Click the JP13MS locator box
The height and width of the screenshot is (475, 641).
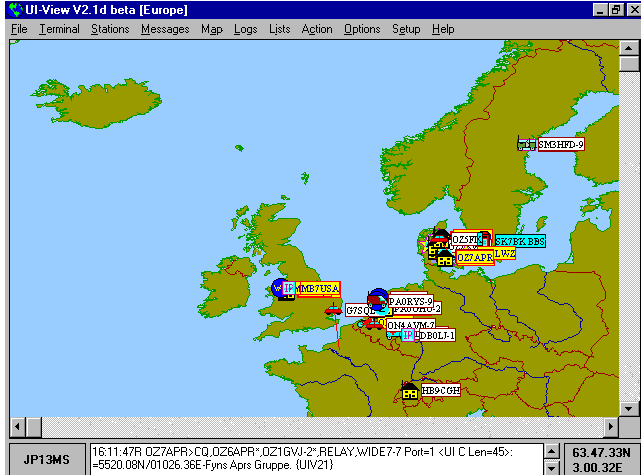pyautogui.click(x=47, y=459)
